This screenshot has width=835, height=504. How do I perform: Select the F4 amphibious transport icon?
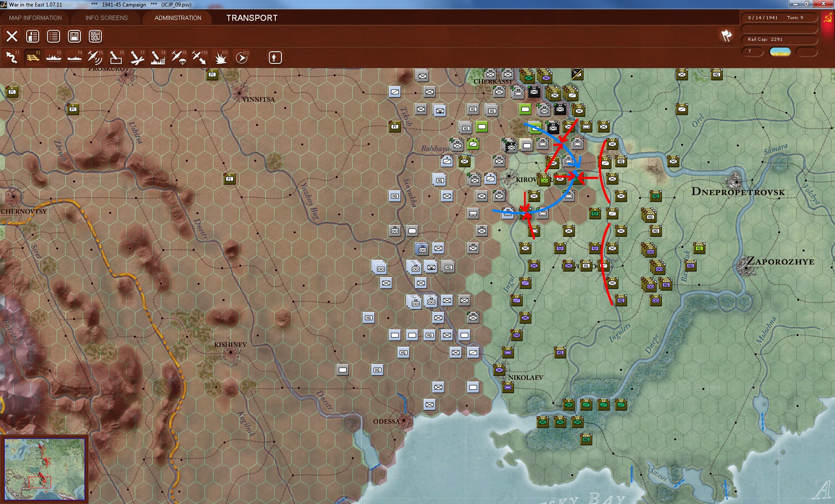74,57
